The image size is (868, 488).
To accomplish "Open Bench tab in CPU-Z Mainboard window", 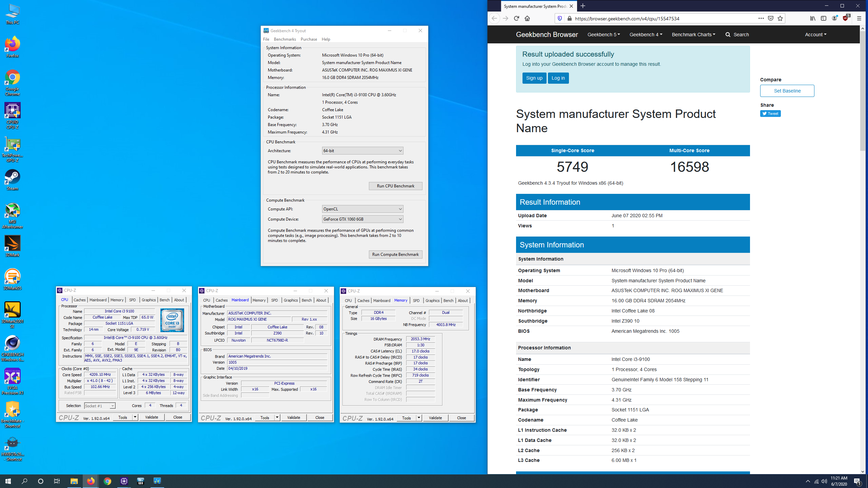I will tap(307, 300).
